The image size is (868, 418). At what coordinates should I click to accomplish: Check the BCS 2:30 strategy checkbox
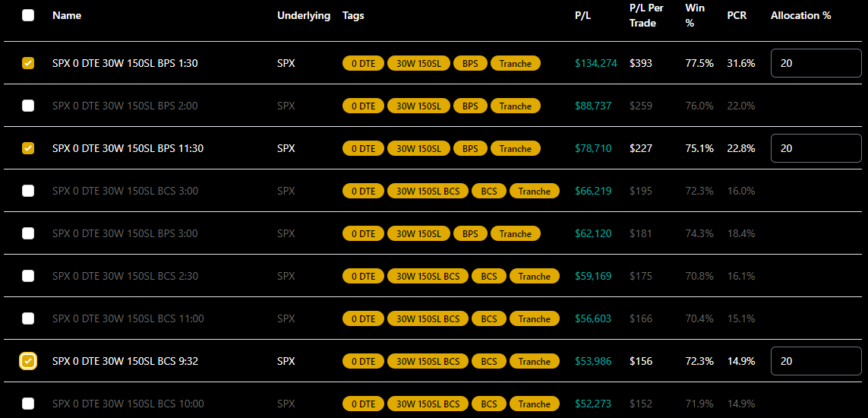(x=27, y=276)
